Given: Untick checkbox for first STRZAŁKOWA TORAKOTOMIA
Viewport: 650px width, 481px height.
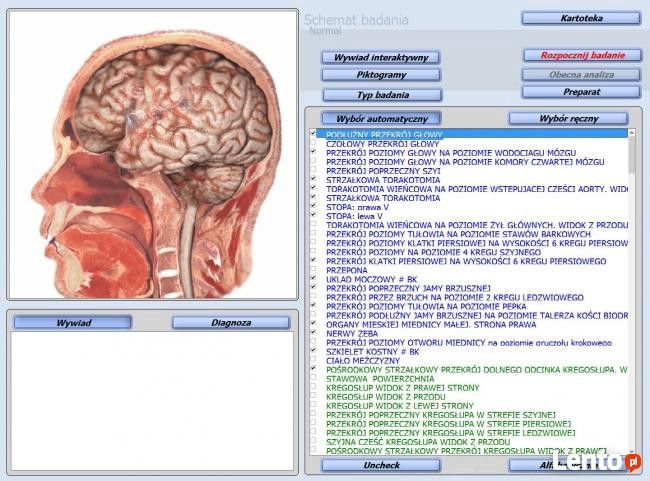Looking at the screenshot, I should [x=313, y=179].
